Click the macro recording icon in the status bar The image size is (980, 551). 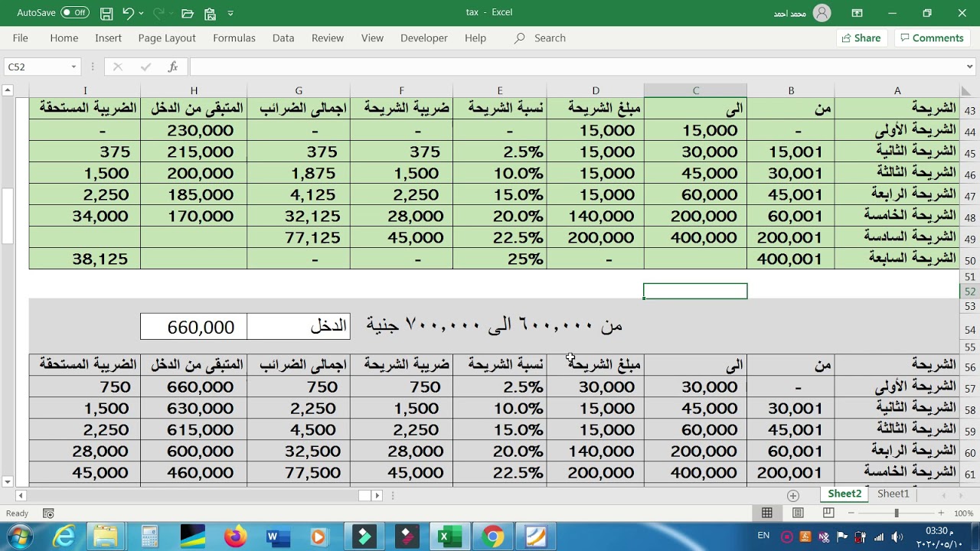pyautogui.click(x=48, y=514)
